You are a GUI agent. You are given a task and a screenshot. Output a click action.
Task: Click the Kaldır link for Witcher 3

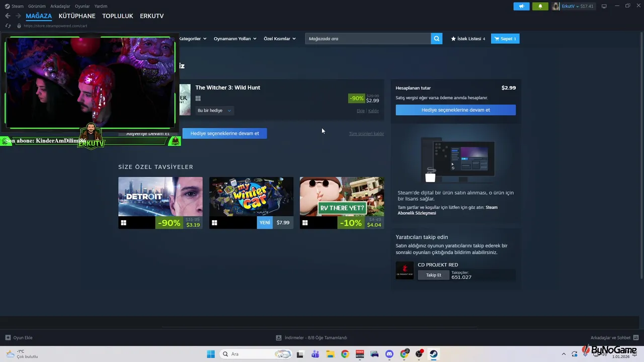coord(373,111)
